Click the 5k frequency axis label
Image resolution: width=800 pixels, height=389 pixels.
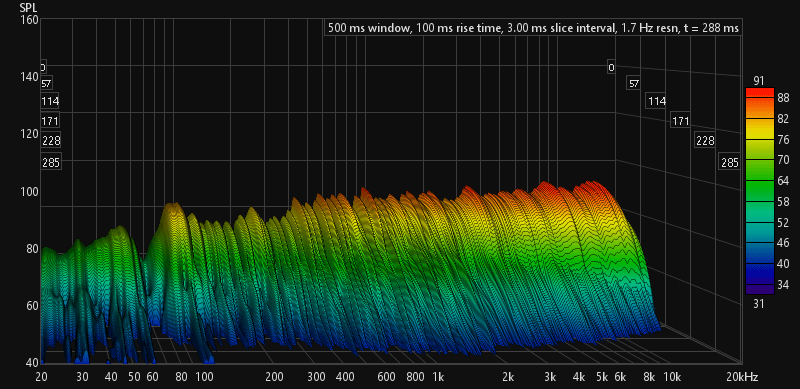pos(602,378)
